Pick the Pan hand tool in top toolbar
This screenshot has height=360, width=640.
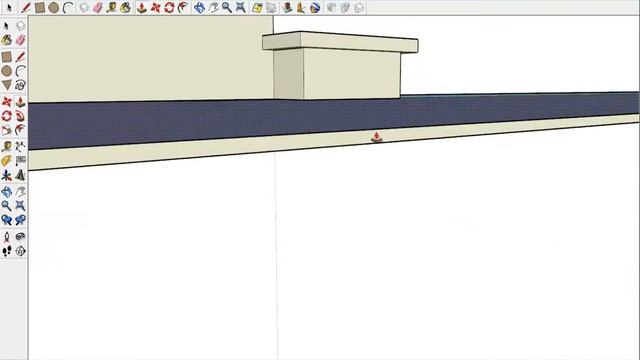click(213, 7)
